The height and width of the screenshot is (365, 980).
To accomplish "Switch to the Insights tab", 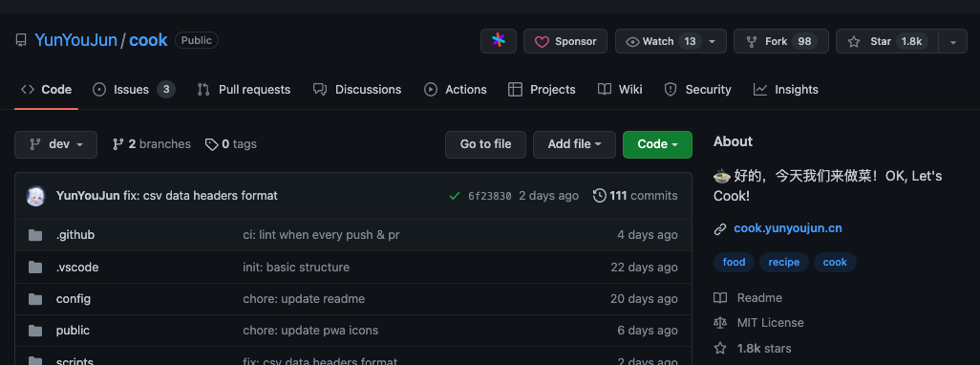I will pyautogui.click(x=786, y=90).
